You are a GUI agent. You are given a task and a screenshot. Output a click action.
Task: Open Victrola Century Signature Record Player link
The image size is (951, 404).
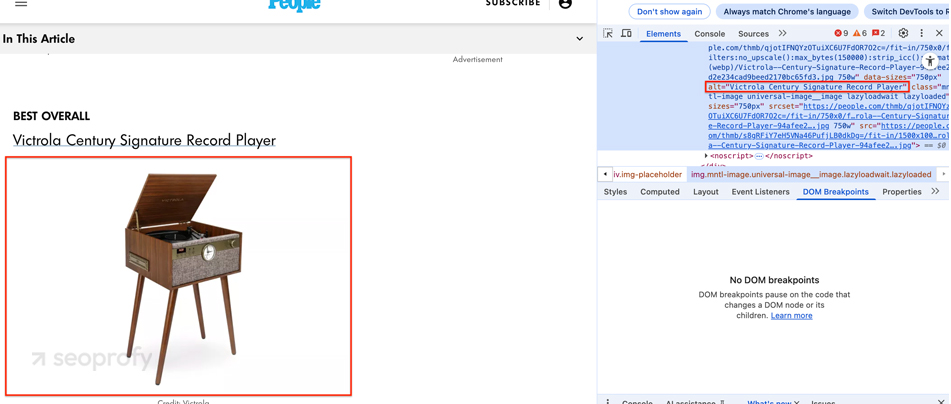(x=144, y=140)
